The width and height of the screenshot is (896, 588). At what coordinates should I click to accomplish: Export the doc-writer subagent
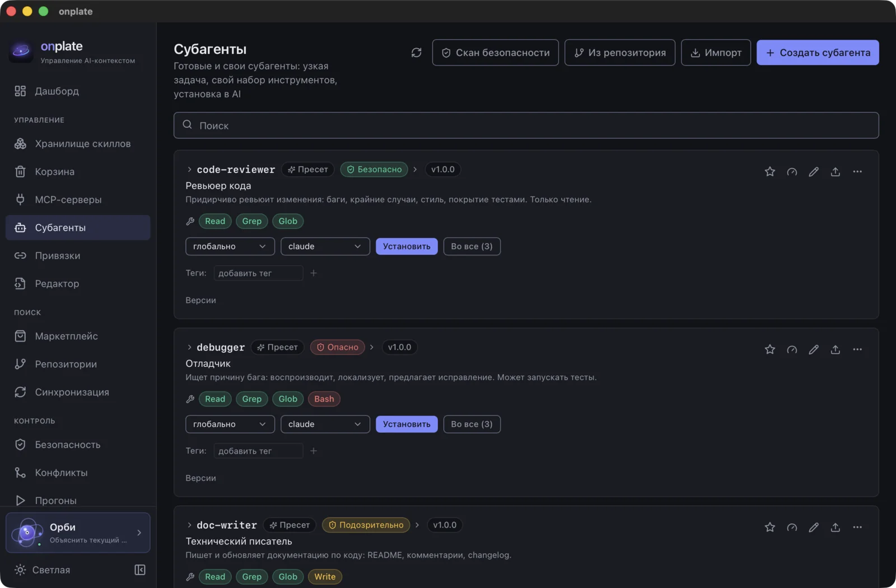(x=836, y=528)
